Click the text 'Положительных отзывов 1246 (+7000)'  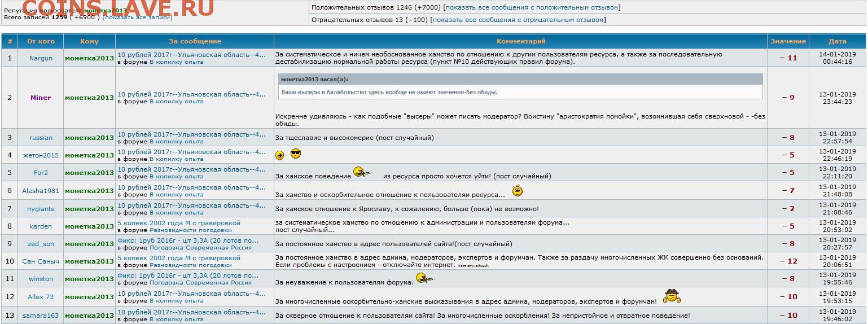coord(376,7)
